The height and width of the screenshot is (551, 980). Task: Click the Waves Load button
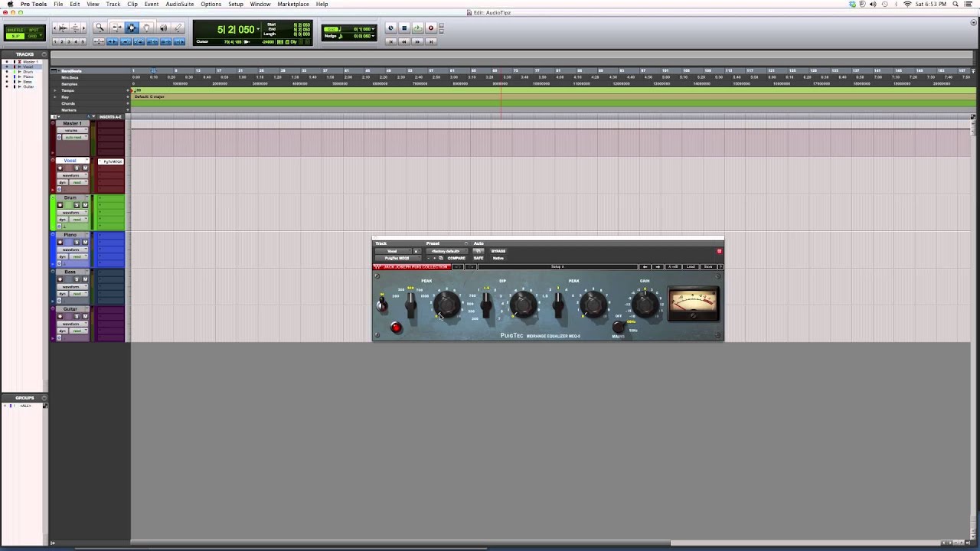coord(691,266)
